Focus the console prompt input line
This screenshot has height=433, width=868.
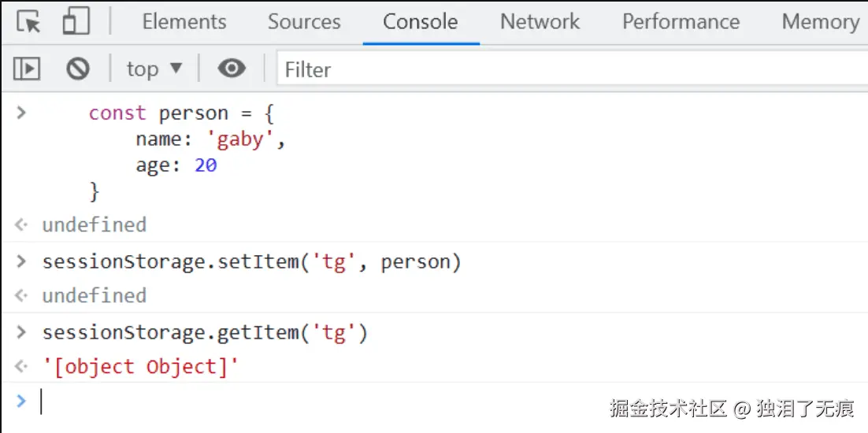pyautogui.click(x=315, y=402)
